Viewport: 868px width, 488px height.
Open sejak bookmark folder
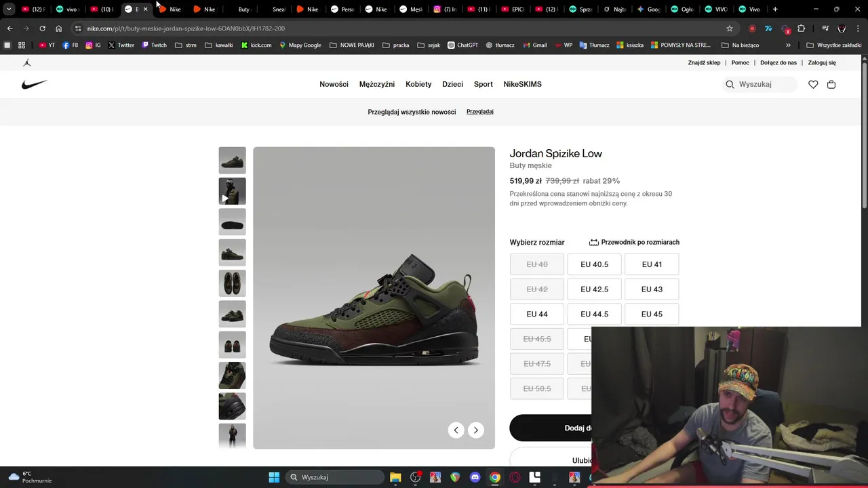tap(429, 45)
